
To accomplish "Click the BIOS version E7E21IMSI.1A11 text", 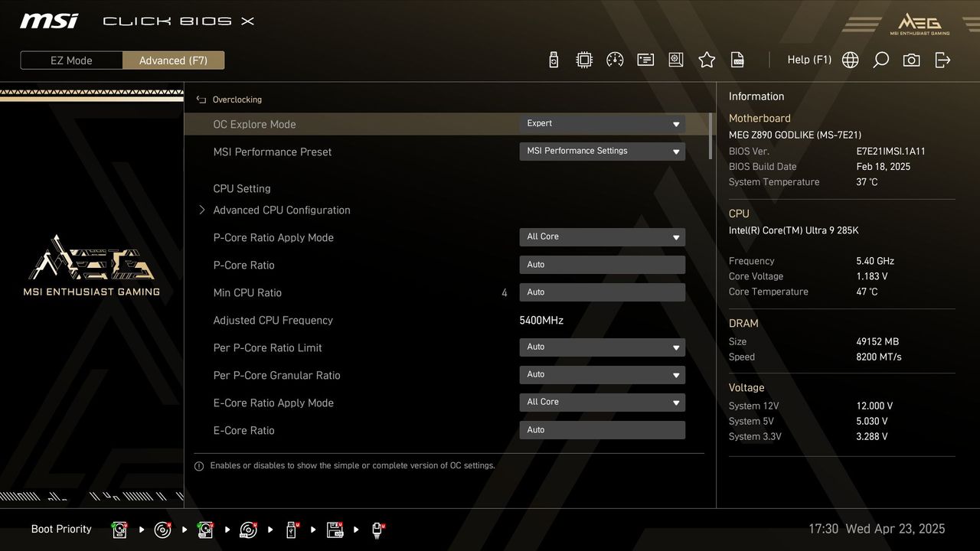I will point(890,152).
